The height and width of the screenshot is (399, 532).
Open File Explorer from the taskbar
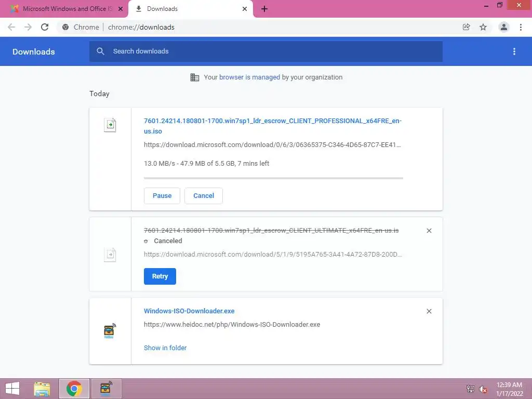(x=42, y=389)
